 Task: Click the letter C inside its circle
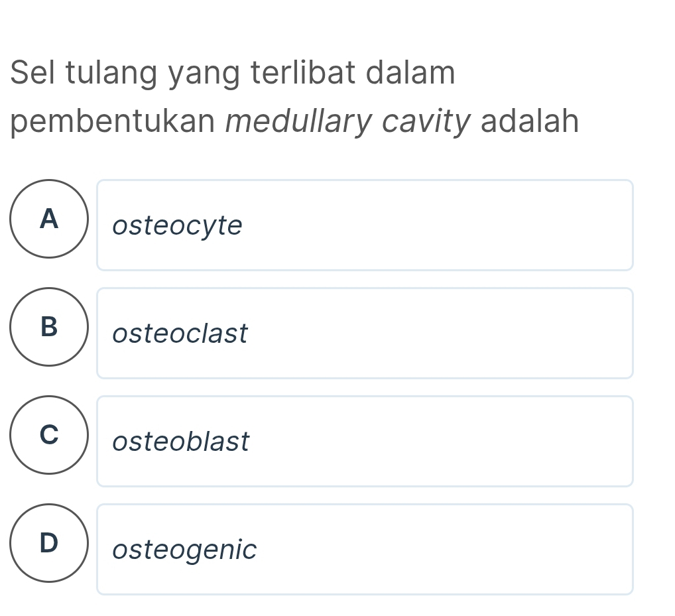tap(49, 436)
